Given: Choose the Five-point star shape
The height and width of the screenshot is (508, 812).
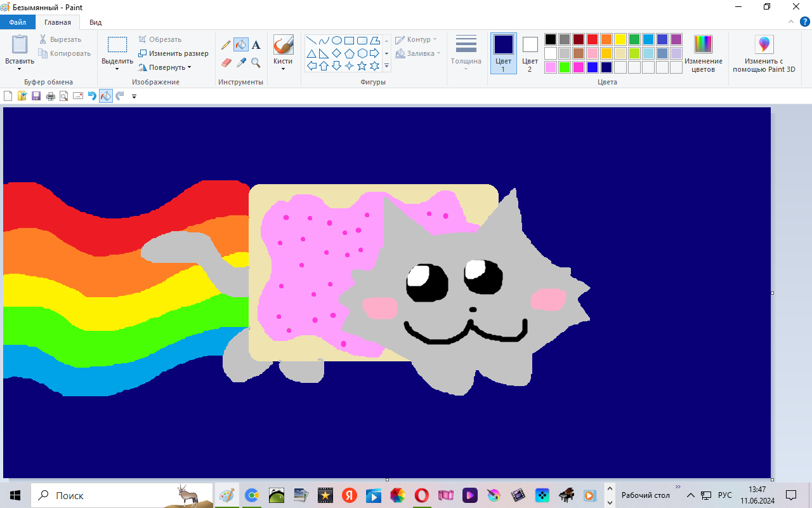Looking at the screenshot, I should 362,65.
